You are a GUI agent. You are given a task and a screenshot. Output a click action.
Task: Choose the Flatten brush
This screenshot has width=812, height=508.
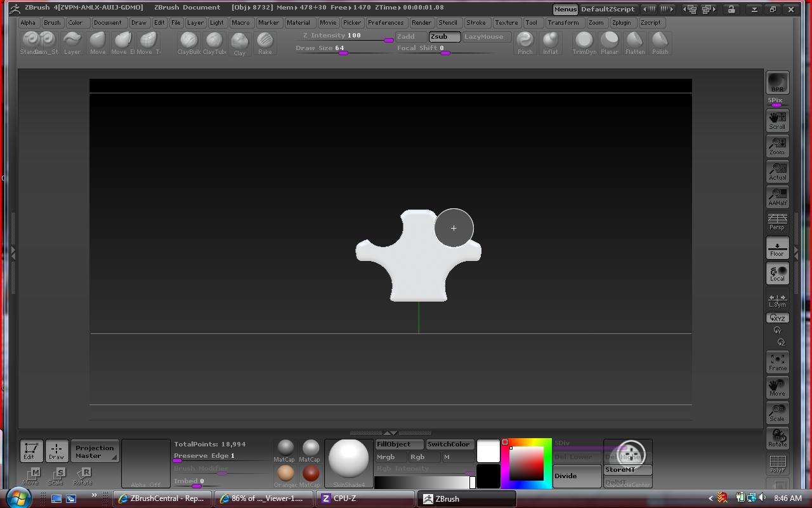click(635, 43)
